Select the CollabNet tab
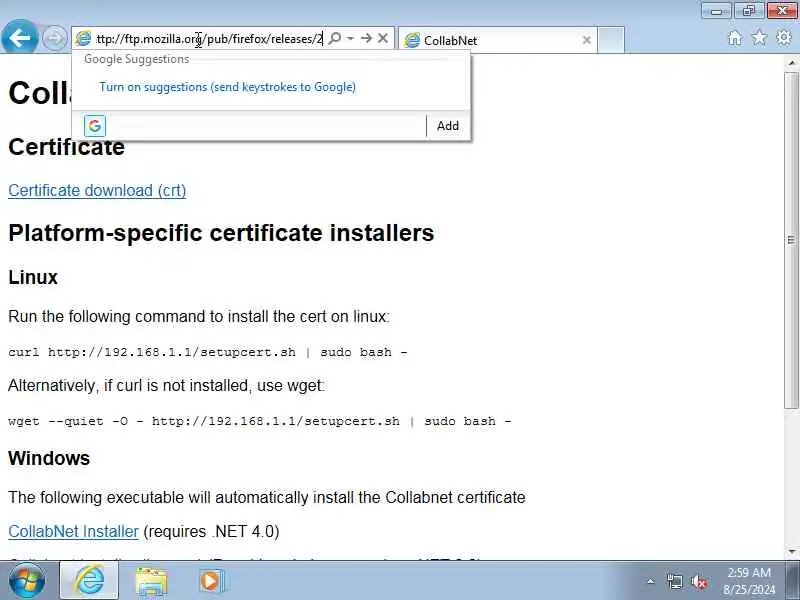Image resolution: width=800 pixels, height=600 pixels. pos(497,40)
